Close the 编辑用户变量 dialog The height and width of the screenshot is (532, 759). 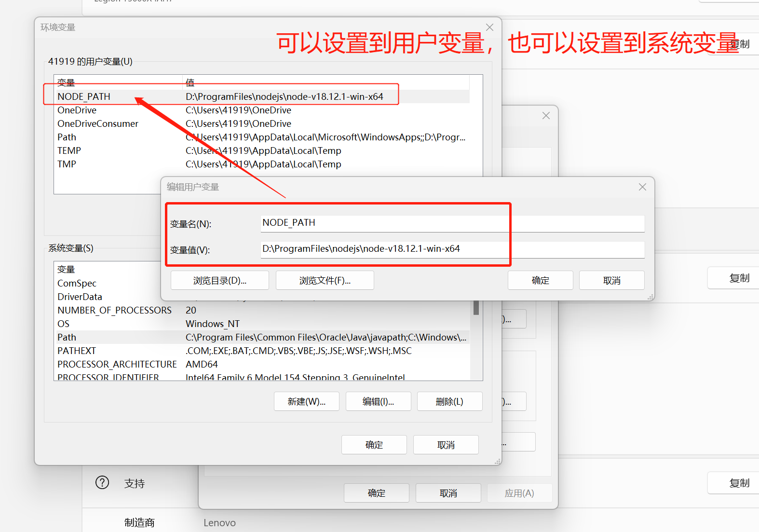point(642,187)
